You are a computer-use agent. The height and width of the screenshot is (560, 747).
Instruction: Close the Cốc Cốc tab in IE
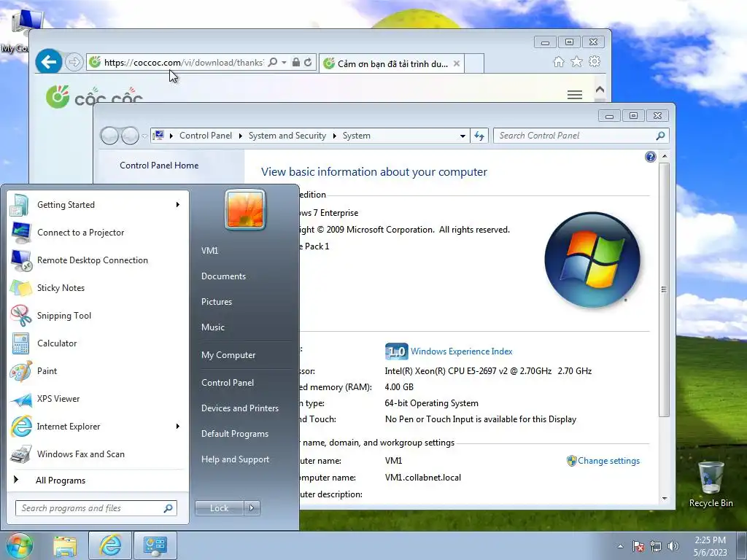point(457,63)
